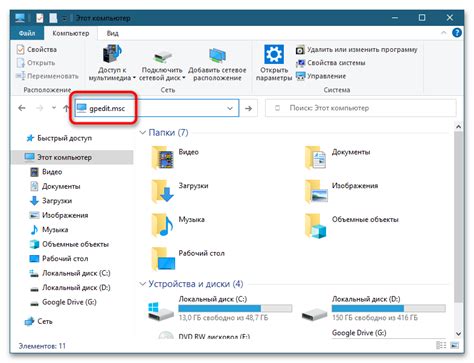Screen dimensions: 474x363
Task: Click the Элементов: 11 status text
Action: click(x=42, y=346)
